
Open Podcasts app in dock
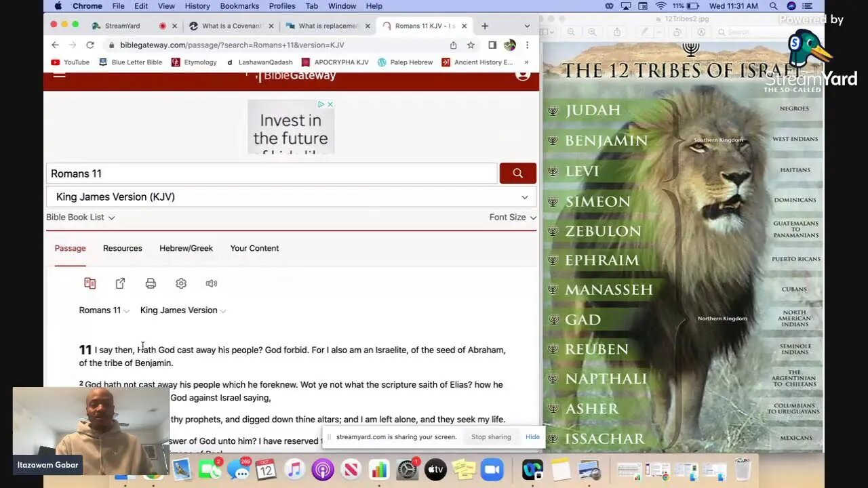[x=323, y=469]
